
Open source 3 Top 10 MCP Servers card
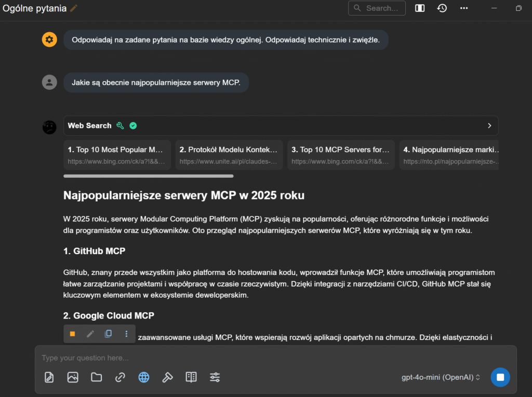[341, 155]
